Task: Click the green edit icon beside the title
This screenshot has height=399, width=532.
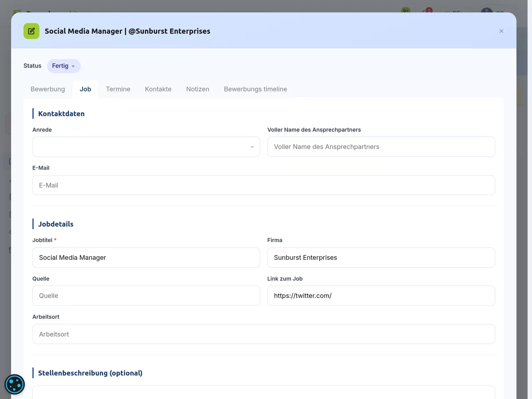Action: point(31,31)
